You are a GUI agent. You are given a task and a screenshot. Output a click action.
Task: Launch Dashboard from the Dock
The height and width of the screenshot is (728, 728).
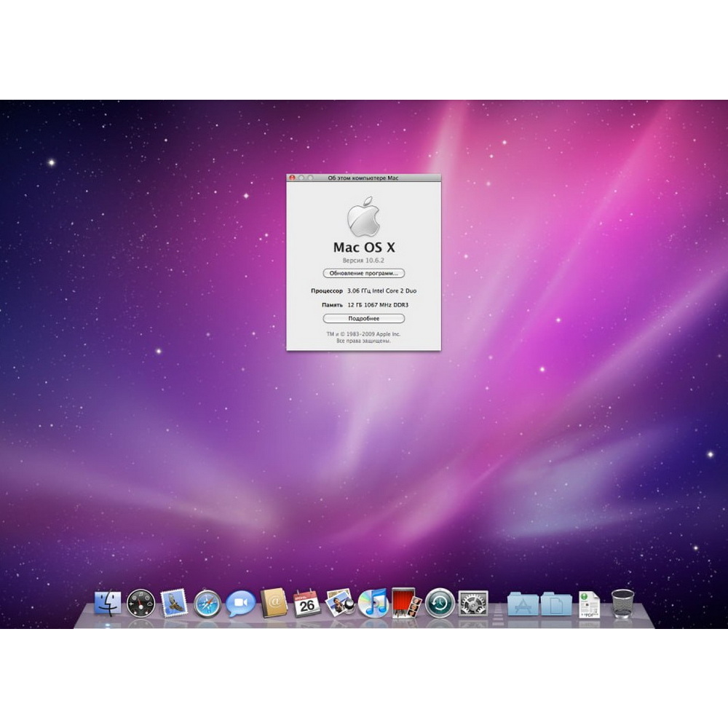coord(141,603)
